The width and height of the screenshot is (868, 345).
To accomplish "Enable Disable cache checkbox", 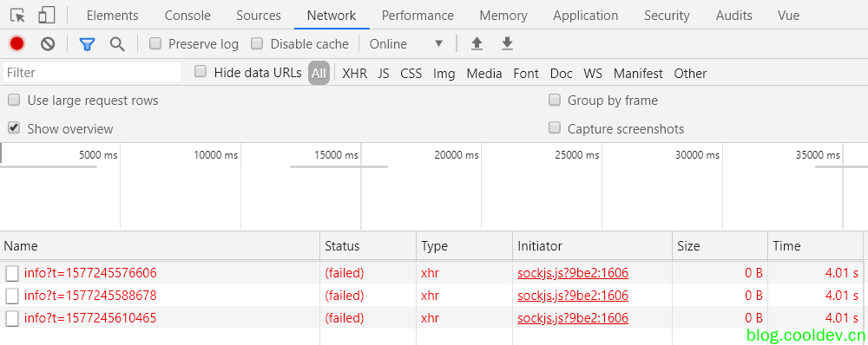I will pos(257,43).
